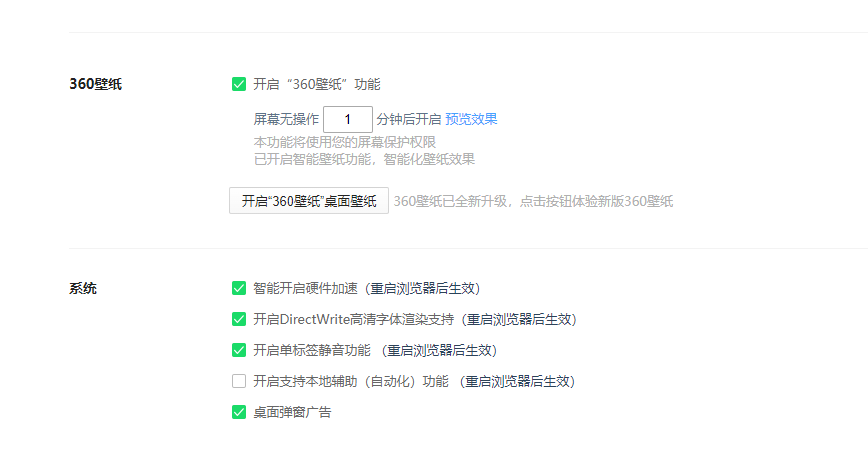868x451 pixels.
Task: Open the 预览效果 link
Action: click(x=471, y=119)
